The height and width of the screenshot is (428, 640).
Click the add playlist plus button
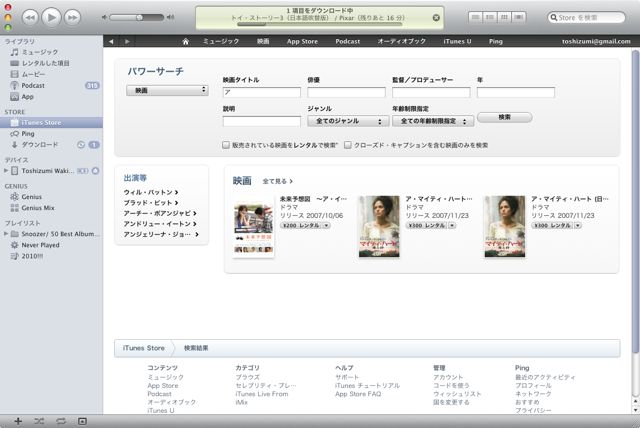[x=18, y=421]
